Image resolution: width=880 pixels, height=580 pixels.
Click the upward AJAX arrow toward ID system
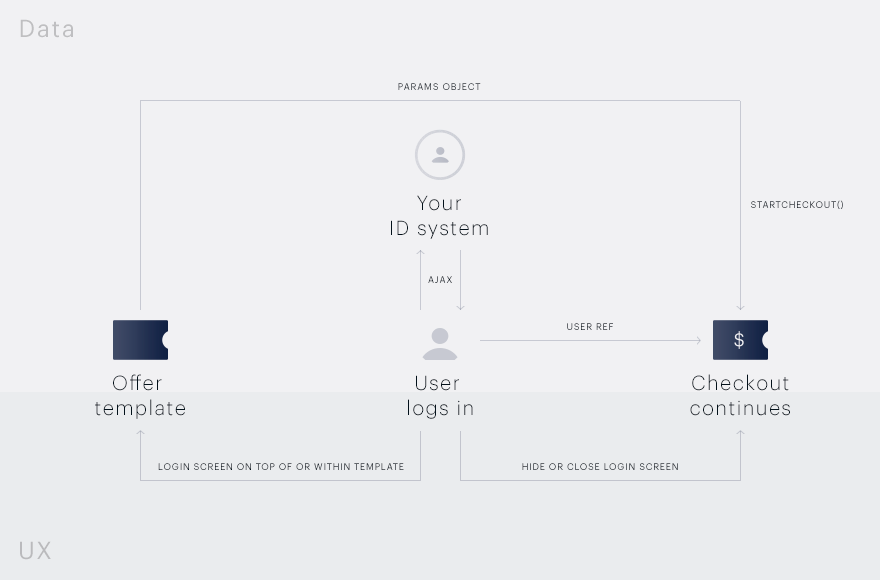point(420,280)
